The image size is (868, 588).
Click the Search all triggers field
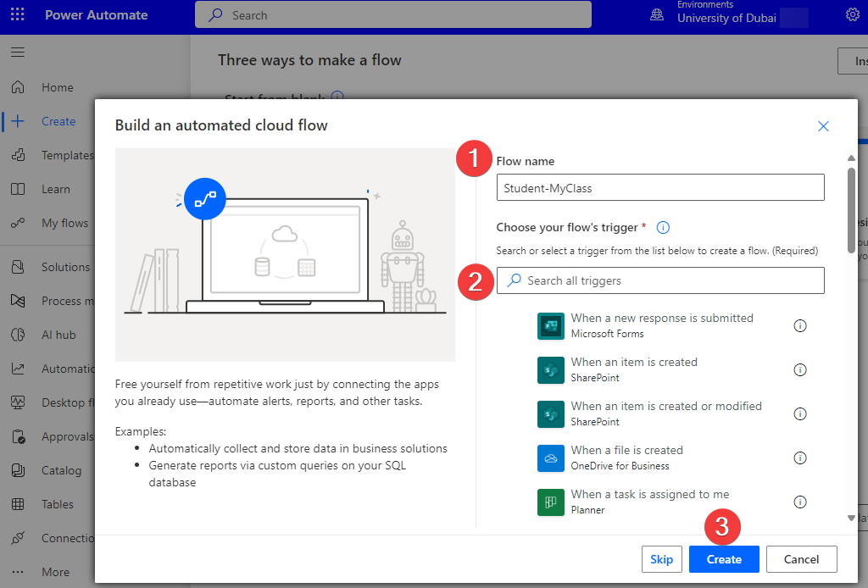point(659,280)
